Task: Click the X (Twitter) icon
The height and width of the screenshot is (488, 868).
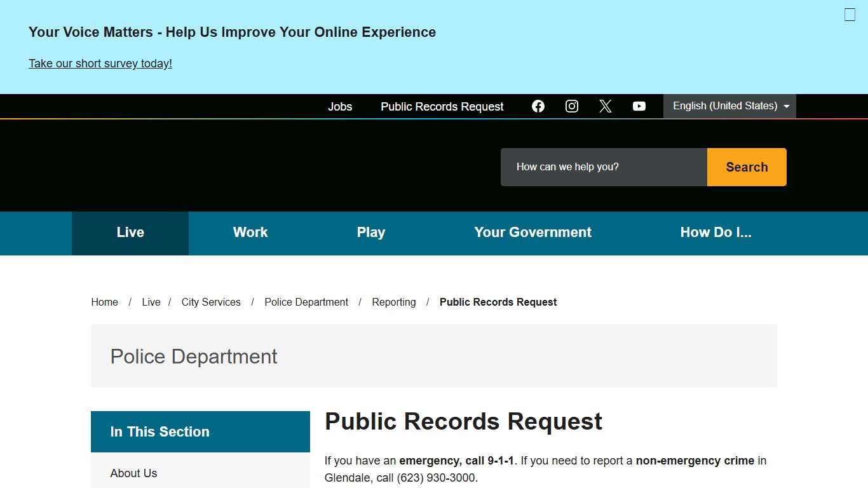Action: (605, 106)
